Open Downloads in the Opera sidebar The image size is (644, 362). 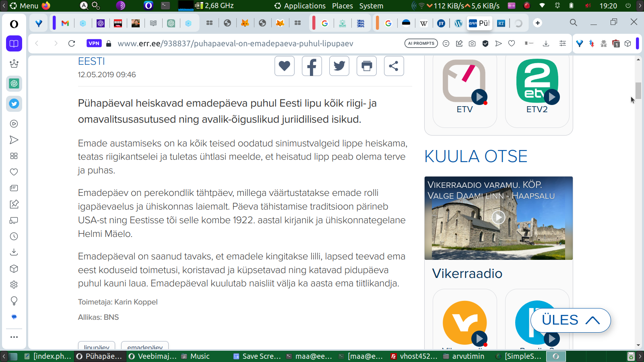pos(14,252)
